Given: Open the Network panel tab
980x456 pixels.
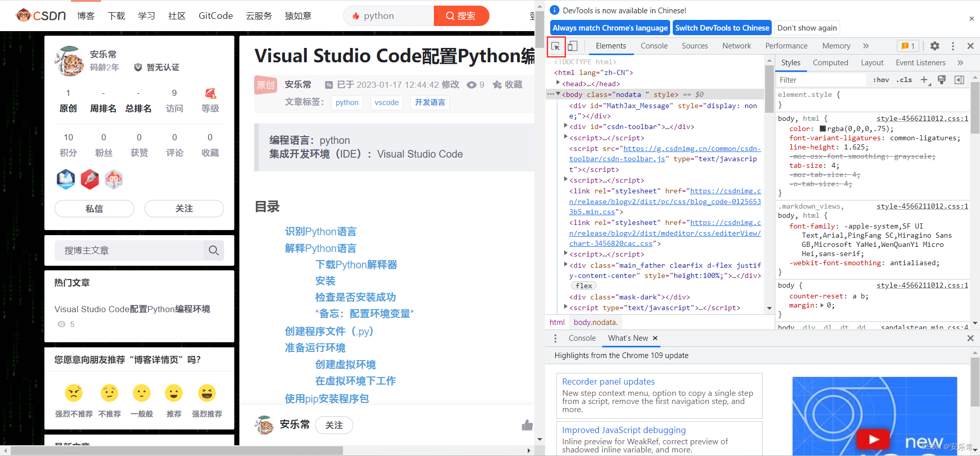Looking at the screenshot, I should 737,46.
